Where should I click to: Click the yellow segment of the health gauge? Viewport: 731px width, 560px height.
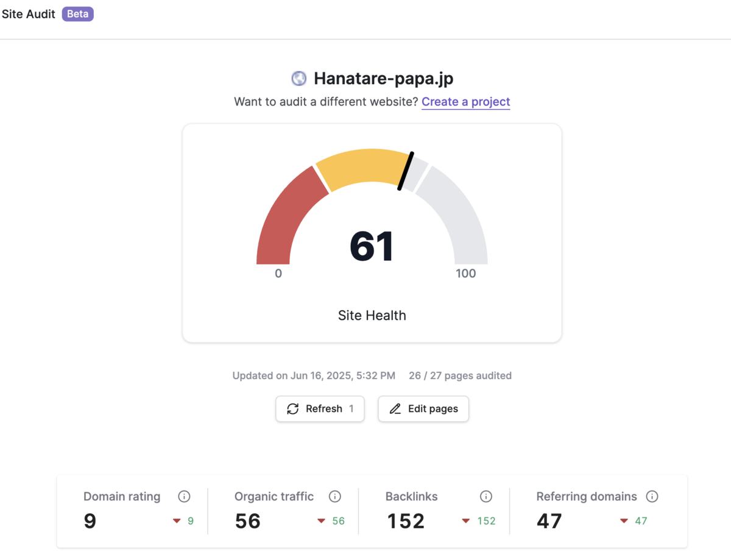point(362,166)
